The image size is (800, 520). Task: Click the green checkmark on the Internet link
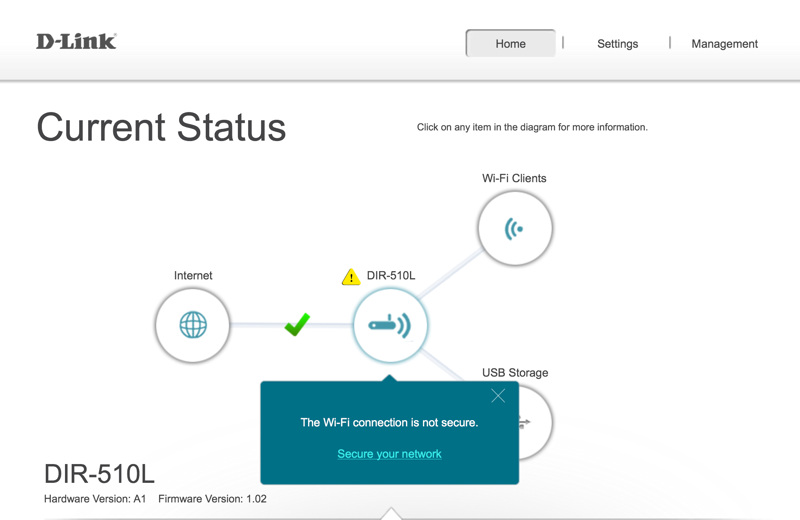tap(297, 325)
